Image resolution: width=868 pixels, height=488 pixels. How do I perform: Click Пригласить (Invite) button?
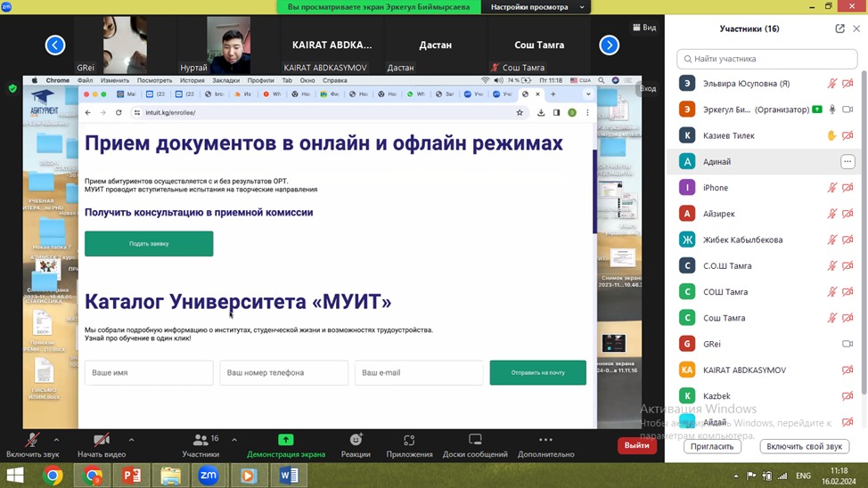[x=712, y=446]
